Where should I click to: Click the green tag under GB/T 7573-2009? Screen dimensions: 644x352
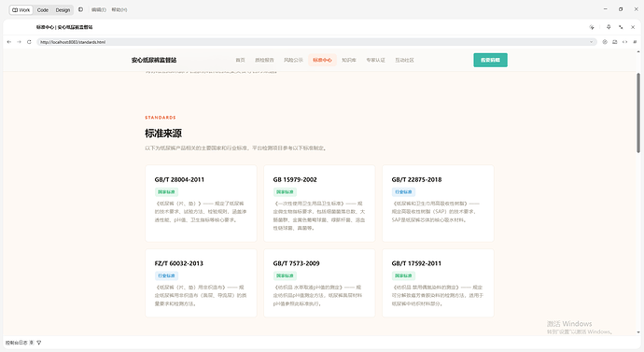pyautogui.click(x=285, y=275)
